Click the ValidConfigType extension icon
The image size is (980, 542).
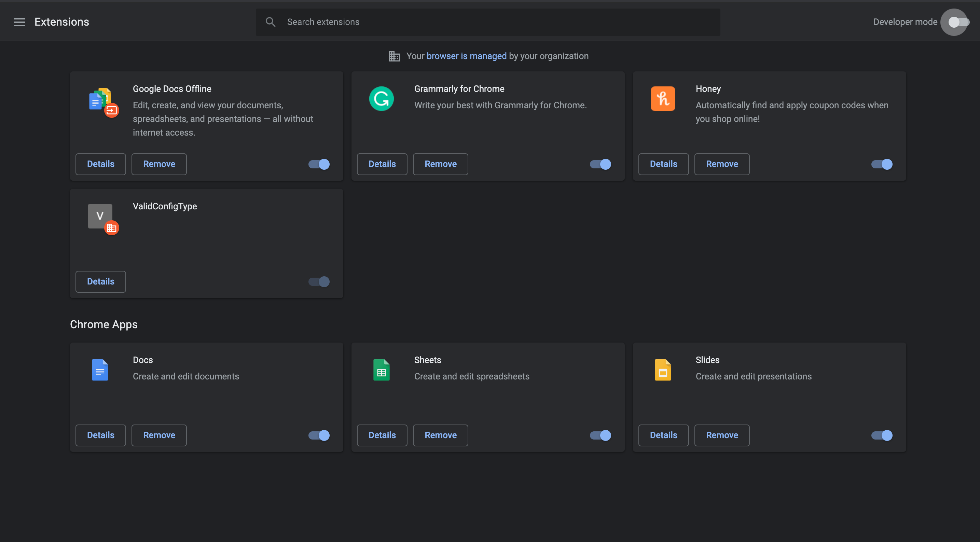click(x=101, y=217)
